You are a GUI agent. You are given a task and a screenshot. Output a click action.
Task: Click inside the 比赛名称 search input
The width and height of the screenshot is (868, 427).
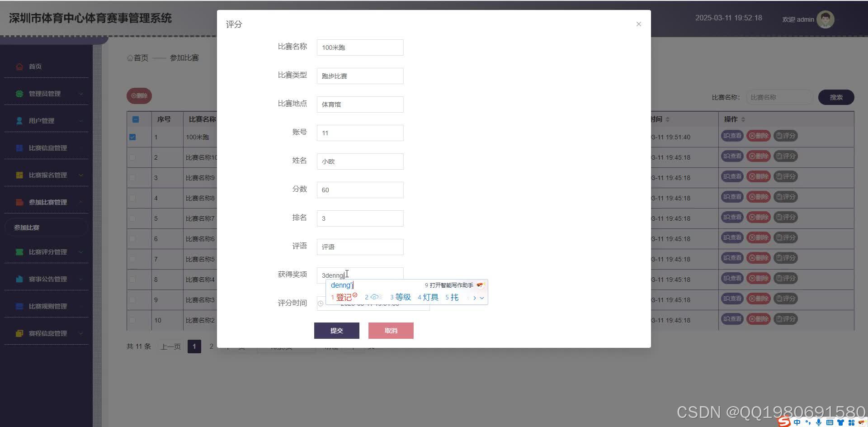[x=778, y=97]
